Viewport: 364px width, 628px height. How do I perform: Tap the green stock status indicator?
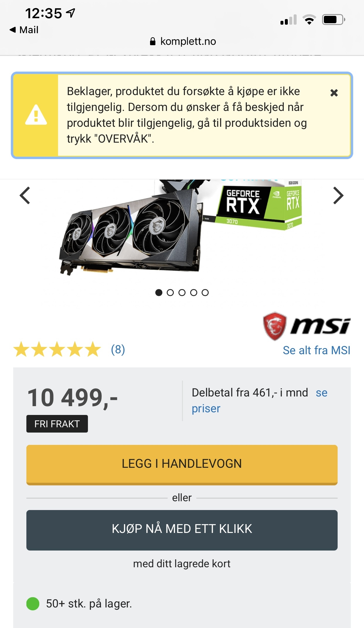33,604
